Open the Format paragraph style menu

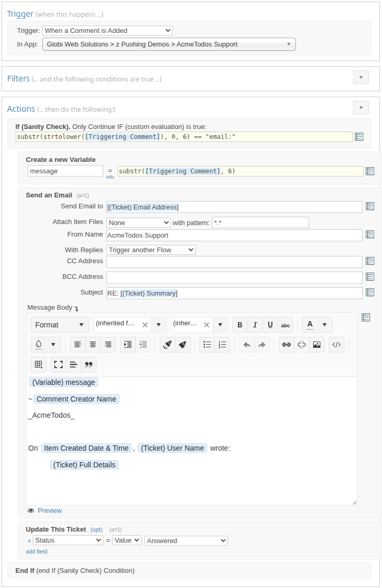tap(59, 325)
